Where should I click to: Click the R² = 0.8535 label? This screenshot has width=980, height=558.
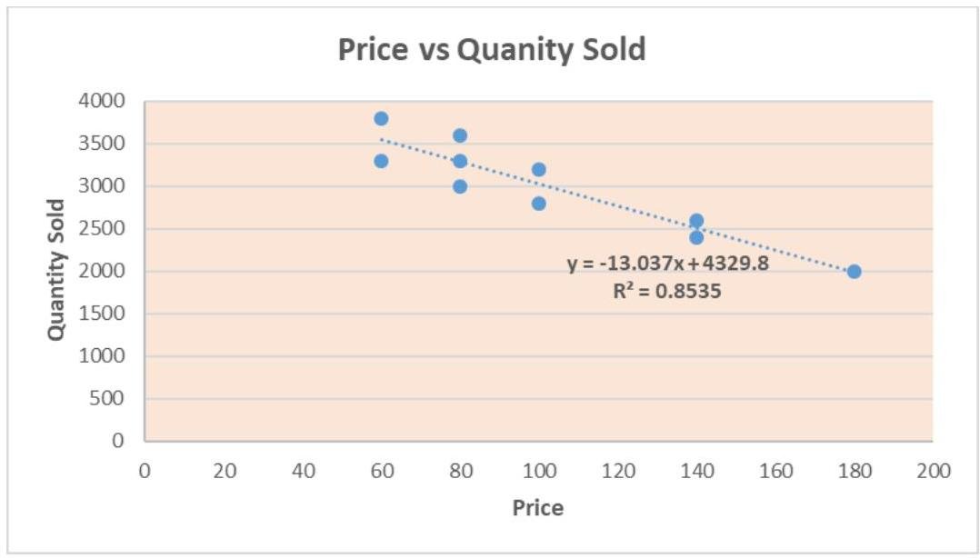(667, 293)
